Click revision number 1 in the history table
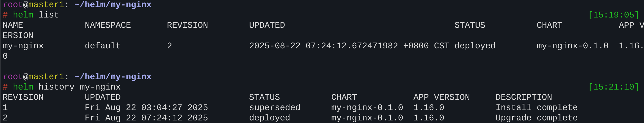Viewport: 644px width, 123px height. point(5,108)
